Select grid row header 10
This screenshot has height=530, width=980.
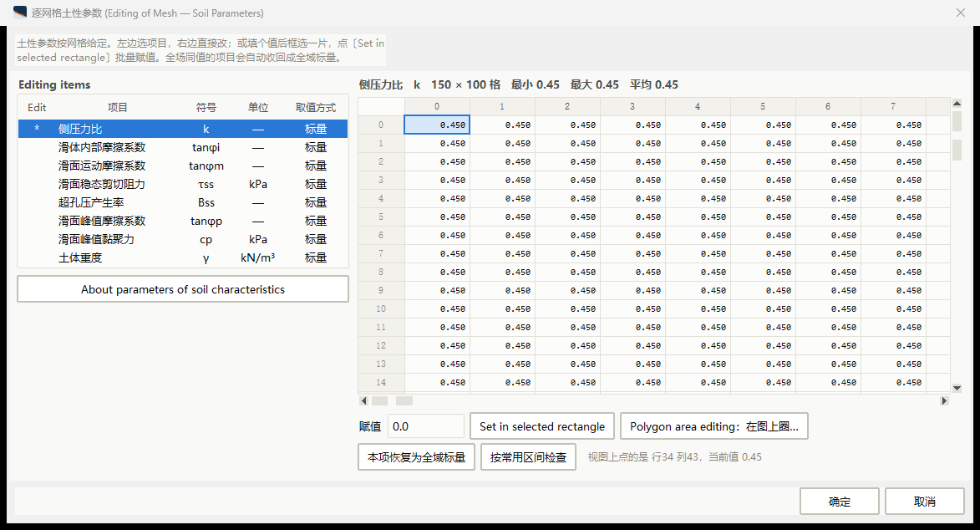coord(381,308)
